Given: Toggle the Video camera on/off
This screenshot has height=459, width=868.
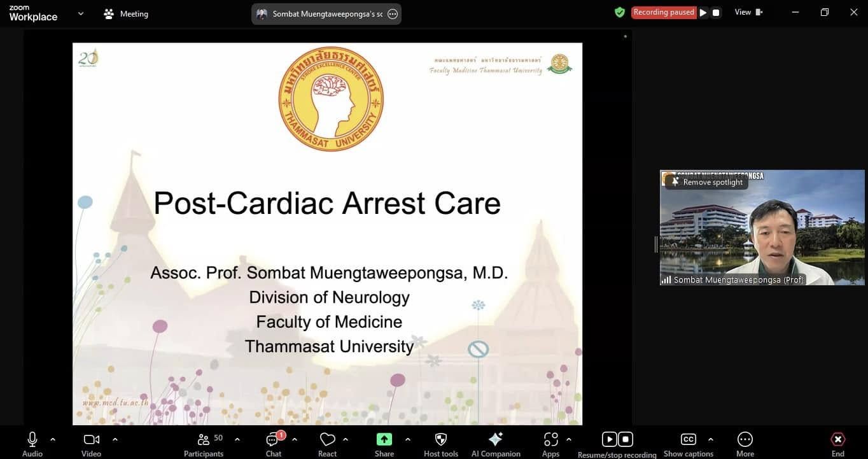Looking at the screenshot, I should pyautogui.click(x=91, y=440).
